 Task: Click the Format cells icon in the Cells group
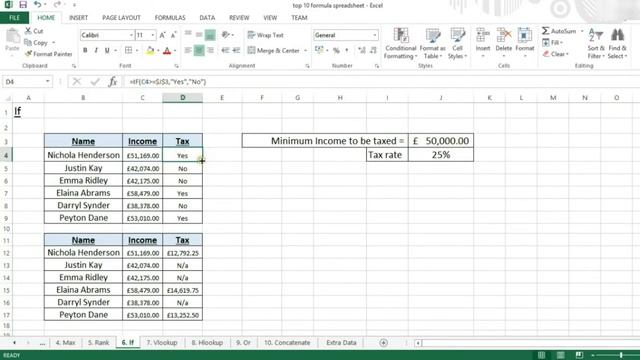(x=524, y=36)
